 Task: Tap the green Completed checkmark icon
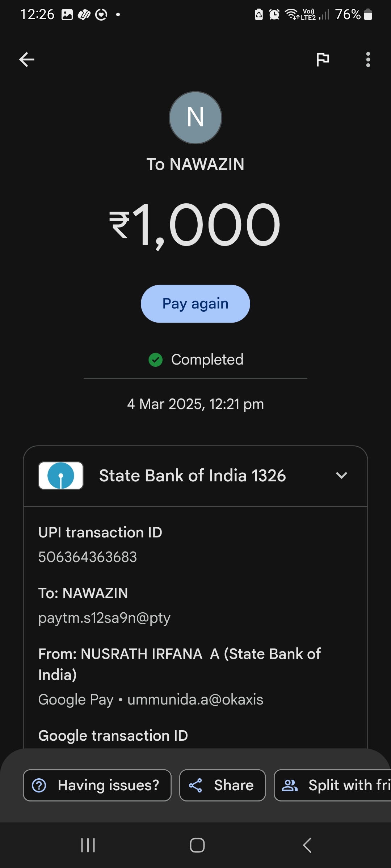156,360
